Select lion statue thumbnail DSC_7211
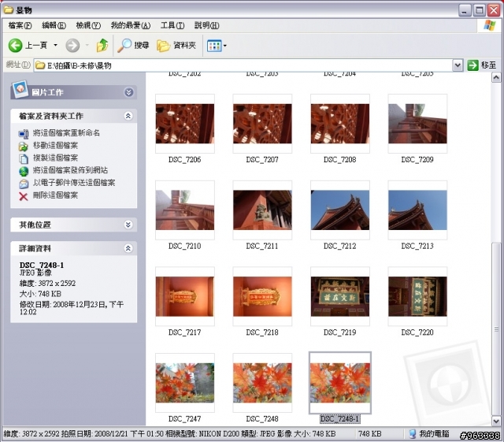The width and height of the screenshot is (504, 442). [262, 210]
